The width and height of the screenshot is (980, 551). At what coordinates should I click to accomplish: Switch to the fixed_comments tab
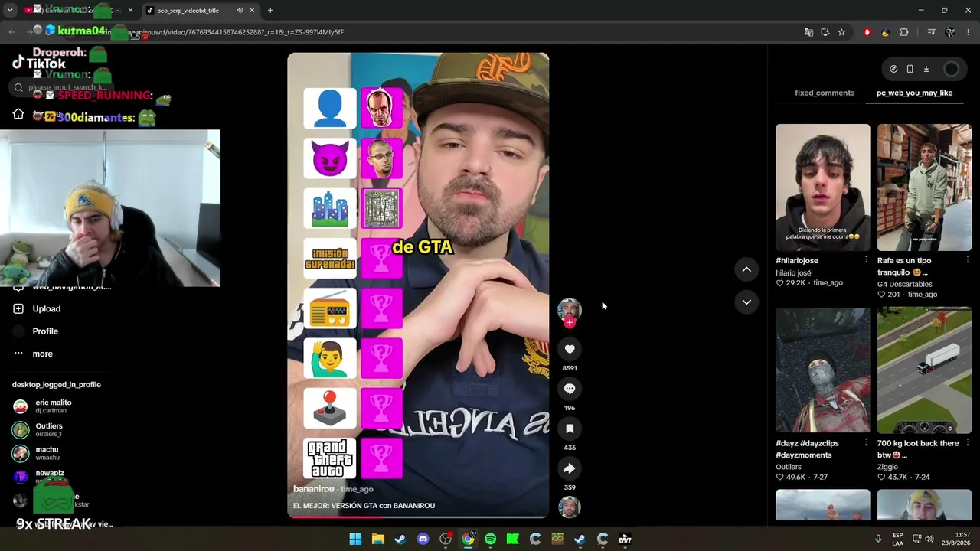pos(825,93)
